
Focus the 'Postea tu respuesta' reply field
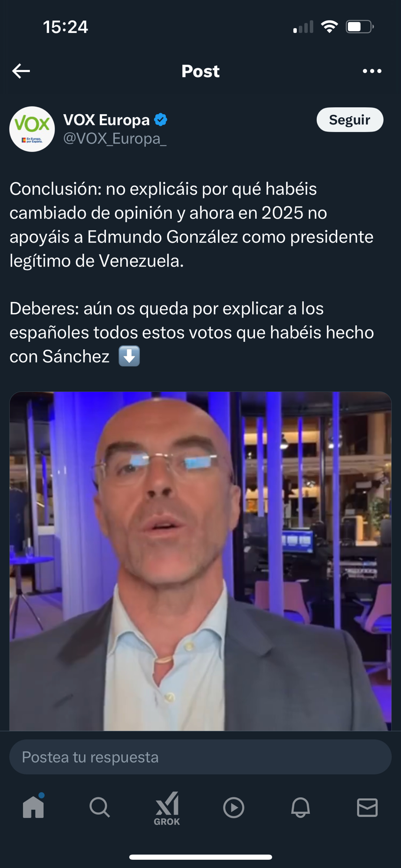[x=200, y=757]
